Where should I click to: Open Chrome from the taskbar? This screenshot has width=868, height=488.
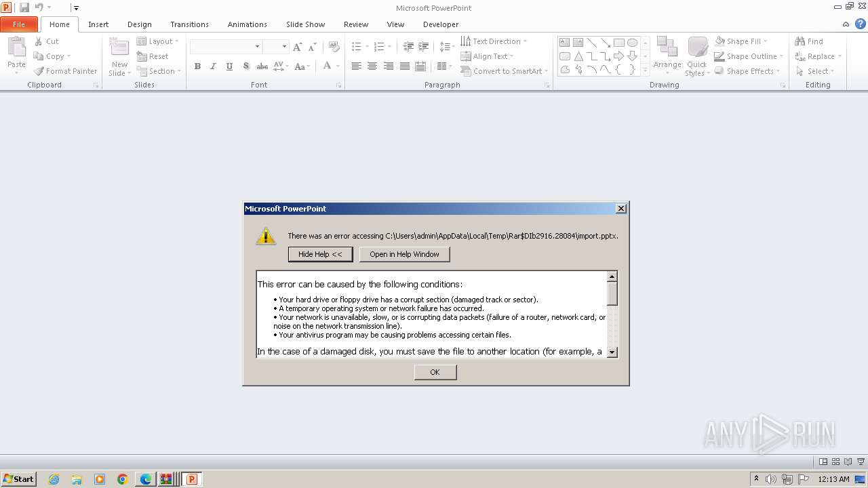click(123, 479)
